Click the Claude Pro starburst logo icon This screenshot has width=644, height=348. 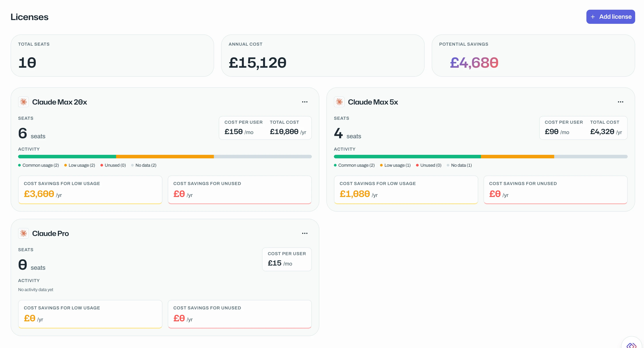click(23, 233)
